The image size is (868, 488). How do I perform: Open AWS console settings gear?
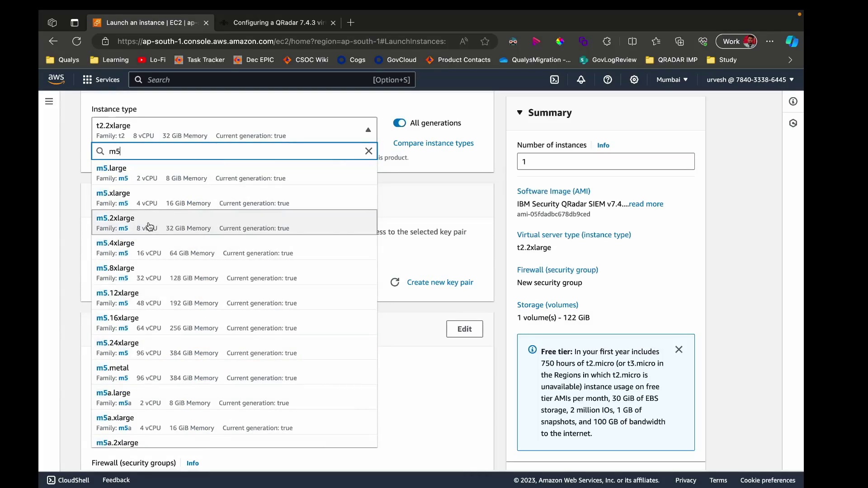(634, 80)
